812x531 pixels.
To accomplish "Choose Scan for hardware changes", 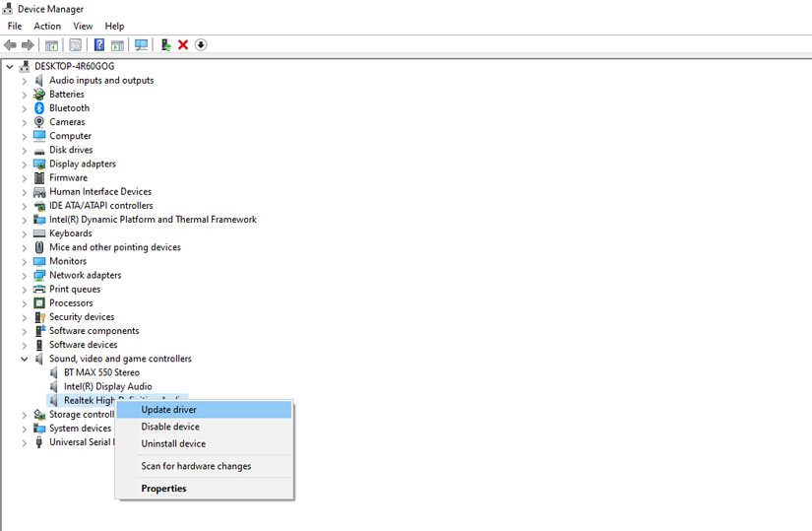I will tap(204, 466).
